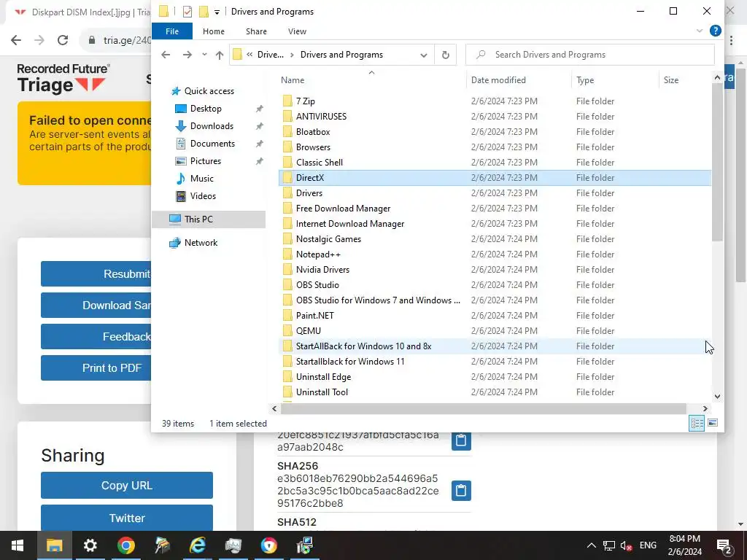Open File Explorer taskbar icon
The height and width of the screenshot is (560, 747).
click(x=54, y=545)
